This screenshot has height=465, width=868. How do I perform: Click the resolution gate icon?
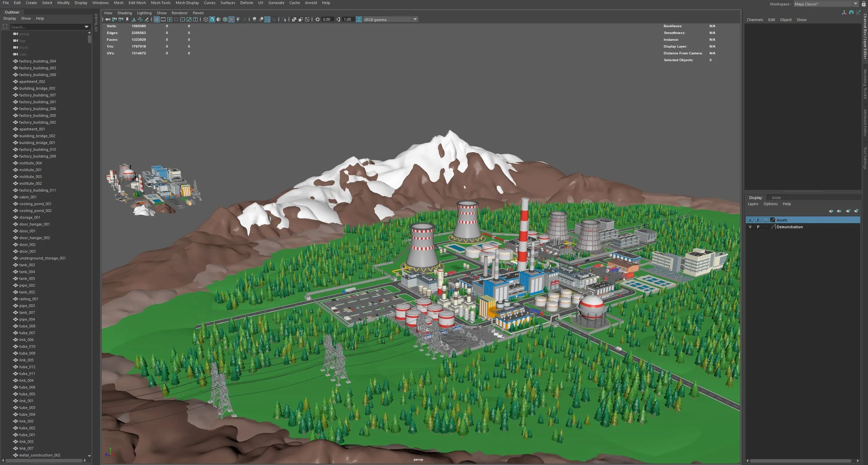tap(170, 19)
